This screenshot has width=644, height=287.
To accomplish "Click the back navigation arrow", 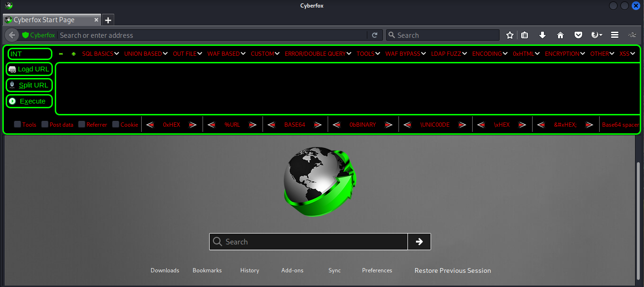I will click(12, 35).
